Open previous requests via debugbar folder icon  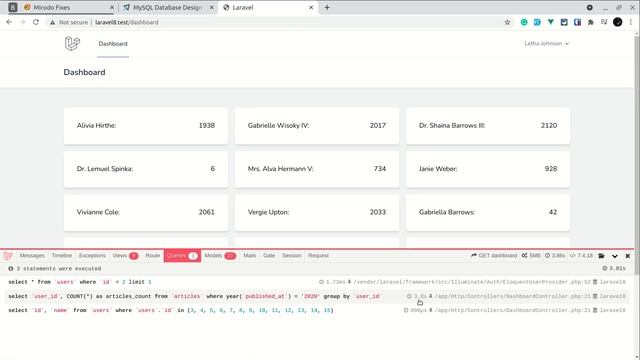click(x=601, y=256)
